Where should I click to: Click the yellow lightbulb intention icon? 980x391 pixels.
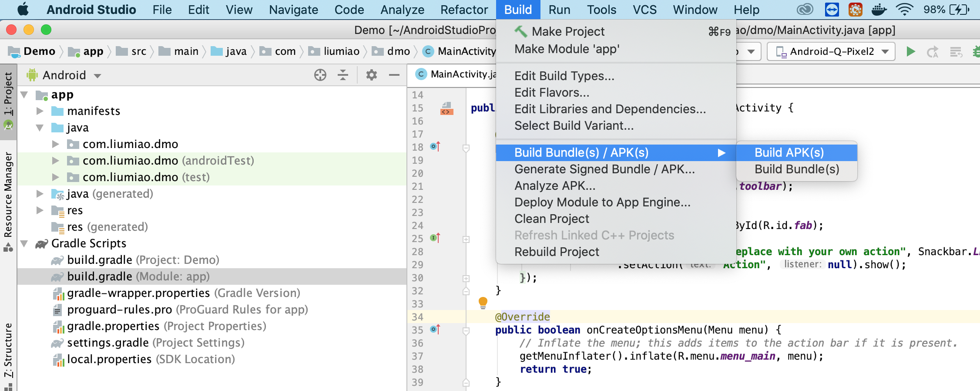click(483, 303)
